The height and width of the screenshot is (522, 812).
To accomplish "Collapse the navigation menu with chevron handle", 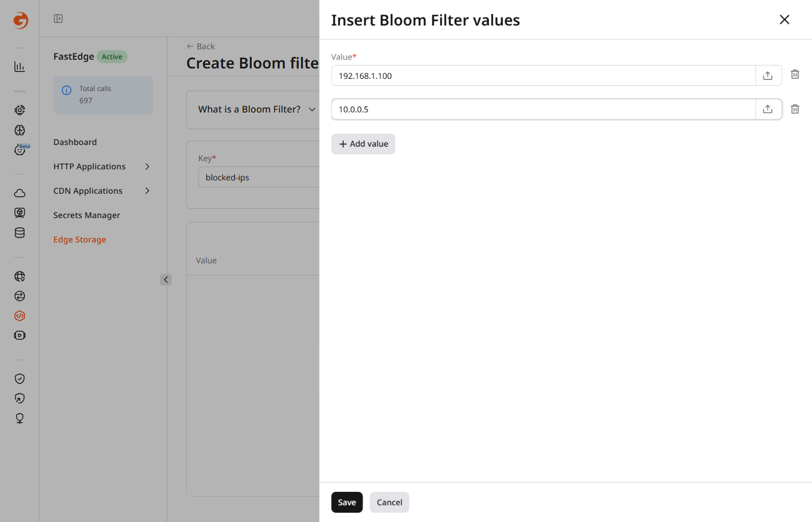I will [166, 280].
